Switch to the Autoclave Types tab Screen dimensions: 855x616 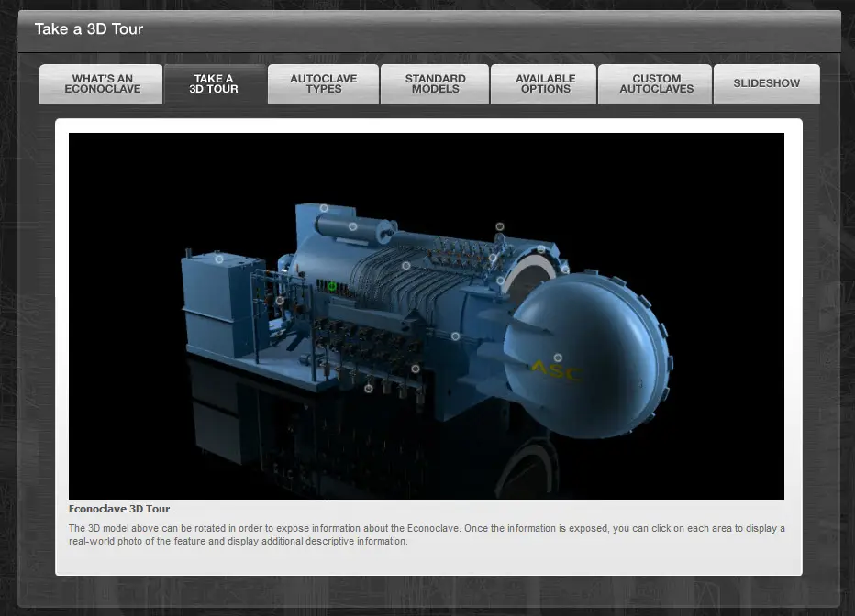pos(323,84)
